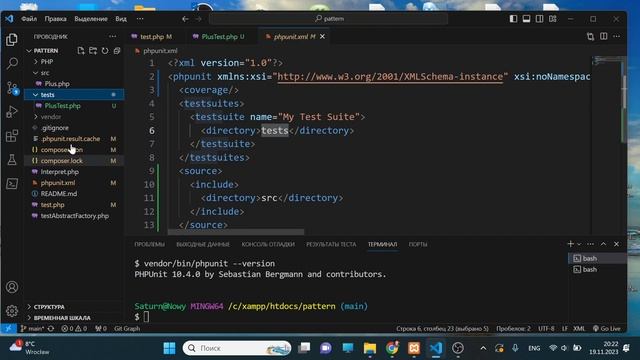Show the РЕЗУЛЬТАТЫ ТЕСТА panel tab
The width and height of the screenshot is (640, 360).
[x=331, y=244]
